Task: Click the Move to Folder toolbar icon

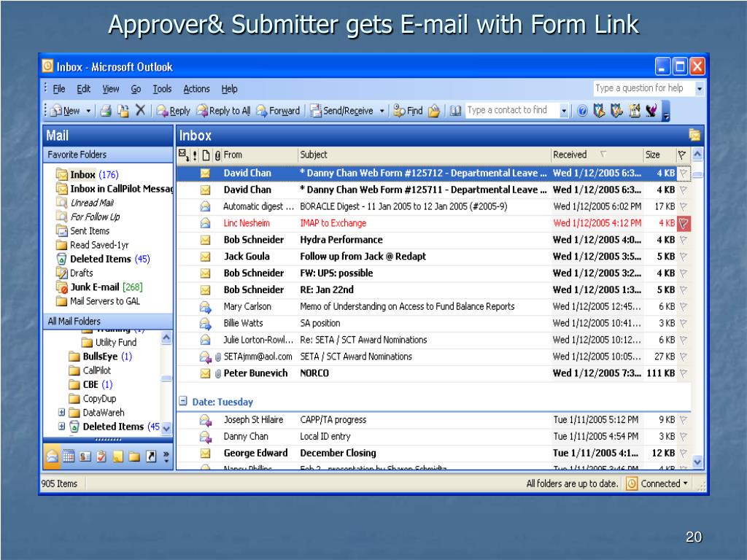Action: 123,111
